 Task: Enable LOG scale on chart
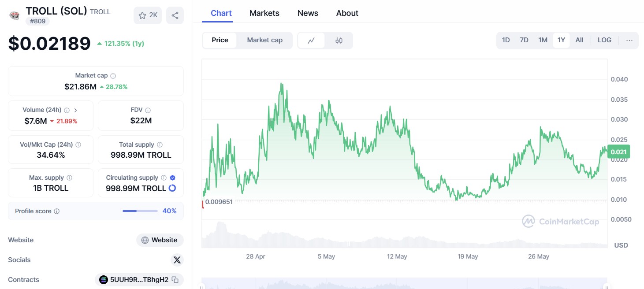click(x=604, y=40)
